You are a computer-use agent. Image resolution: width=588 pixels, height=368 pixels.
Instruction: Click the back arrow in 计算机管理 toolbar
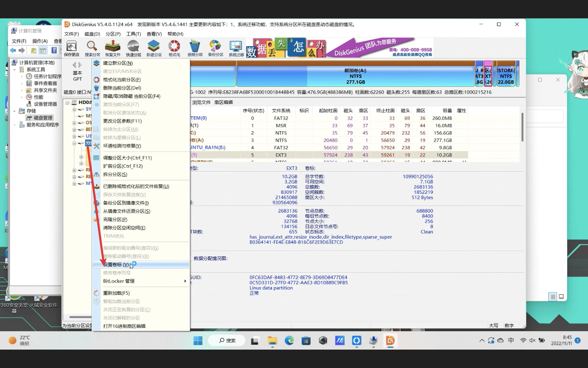click(13, 50)
